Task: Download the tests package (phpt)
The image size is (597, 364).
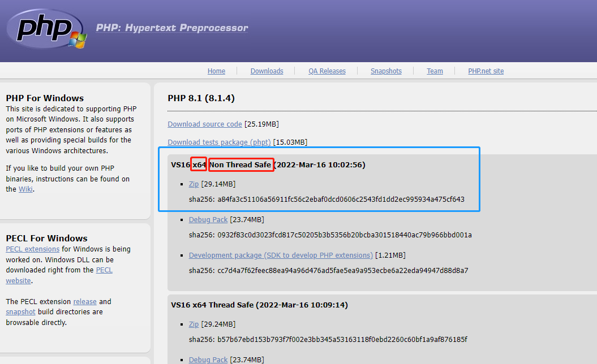Action: pyautogui.click(x=219, y=142)
